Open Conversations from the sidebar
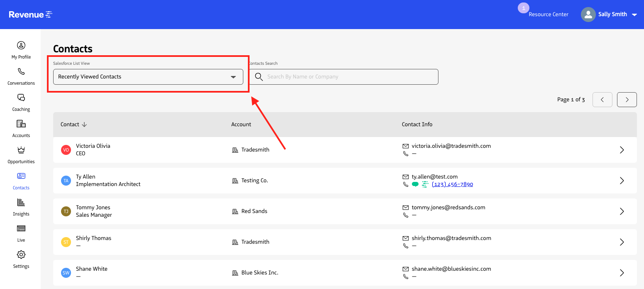 pos(21,76)
